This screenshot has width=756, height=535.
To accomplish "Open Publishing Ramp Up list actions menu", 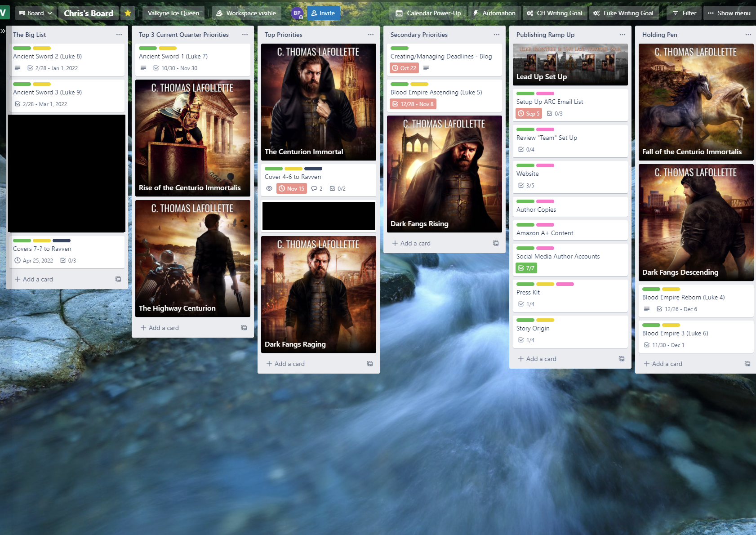I will point(623,35).
